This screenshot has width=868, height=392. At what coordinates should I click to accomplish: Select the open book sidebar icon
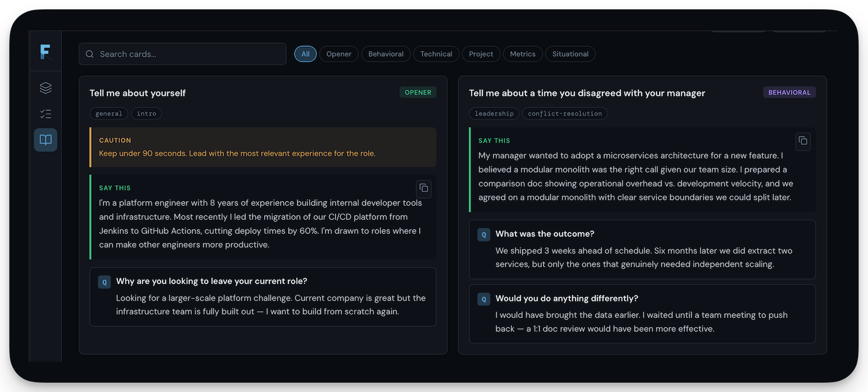46,140
